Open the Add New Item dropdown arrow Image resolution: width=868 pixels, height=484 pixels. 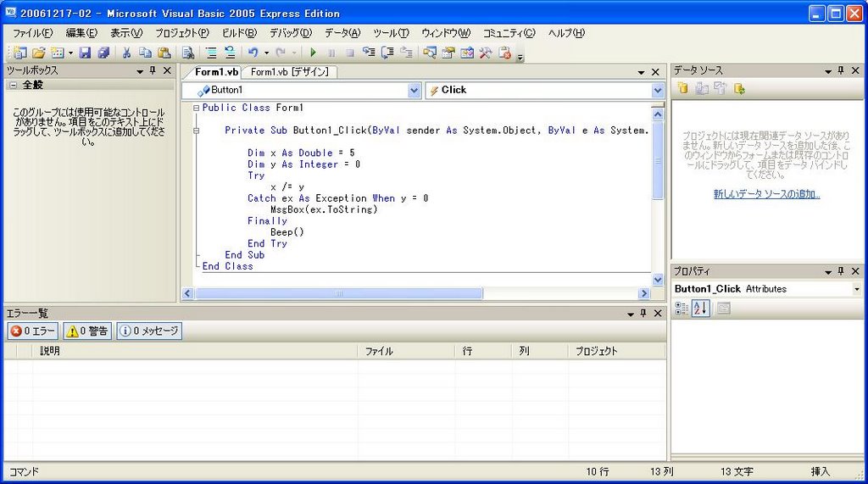[x=70, y=53]
